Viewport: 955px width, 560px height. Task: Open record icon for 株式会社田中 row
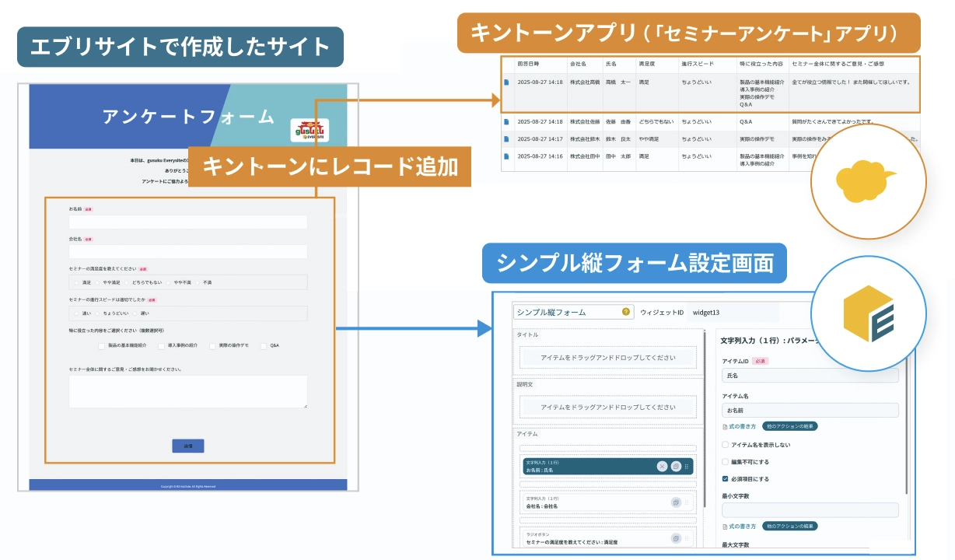(x=506, y=156)
